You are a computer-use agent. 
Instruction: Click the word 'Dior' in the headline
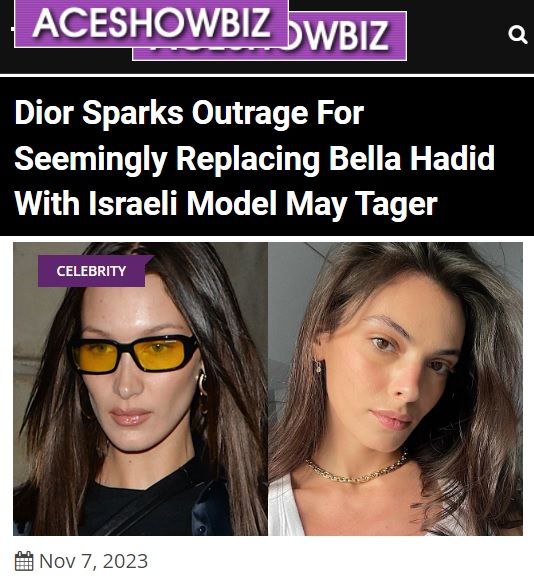44,112
